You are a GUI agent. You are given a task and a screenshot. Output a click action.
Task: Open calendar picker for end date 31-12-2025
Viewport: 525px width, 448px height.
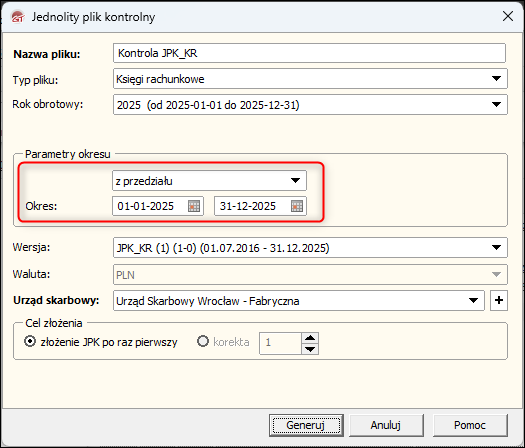click(297, 206)
